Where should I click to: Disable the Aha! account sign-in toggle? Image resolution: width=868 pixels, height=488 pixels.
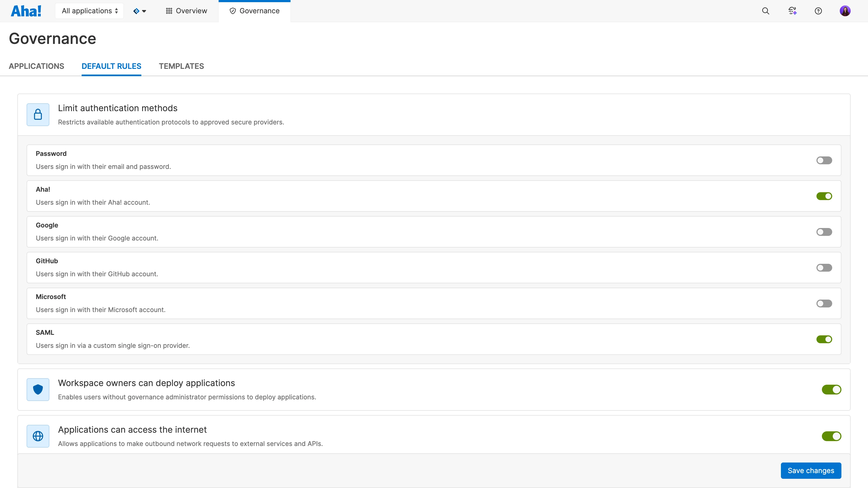point(824,196)
